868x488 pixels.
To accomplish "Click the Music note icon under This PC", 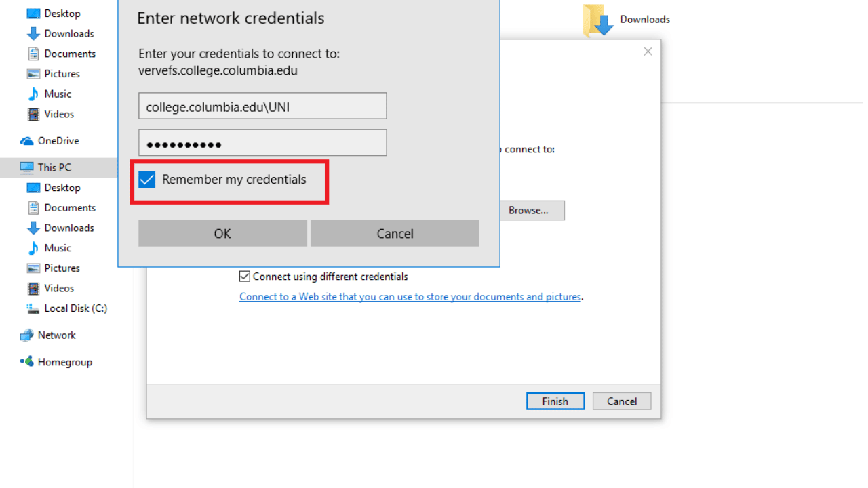I will pyautogui.click(x=33, y=248).
